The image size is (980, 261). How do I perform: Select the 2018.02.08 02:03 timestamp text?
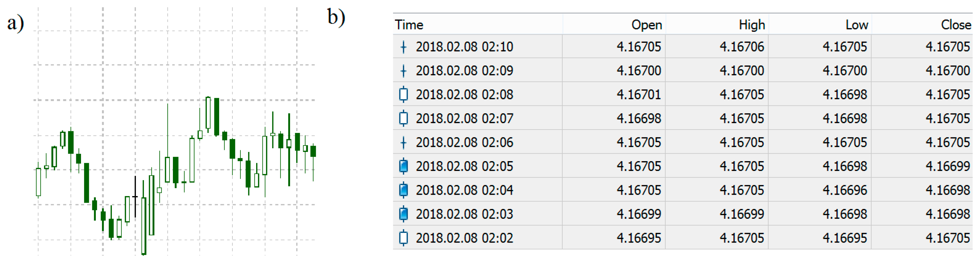464,214
